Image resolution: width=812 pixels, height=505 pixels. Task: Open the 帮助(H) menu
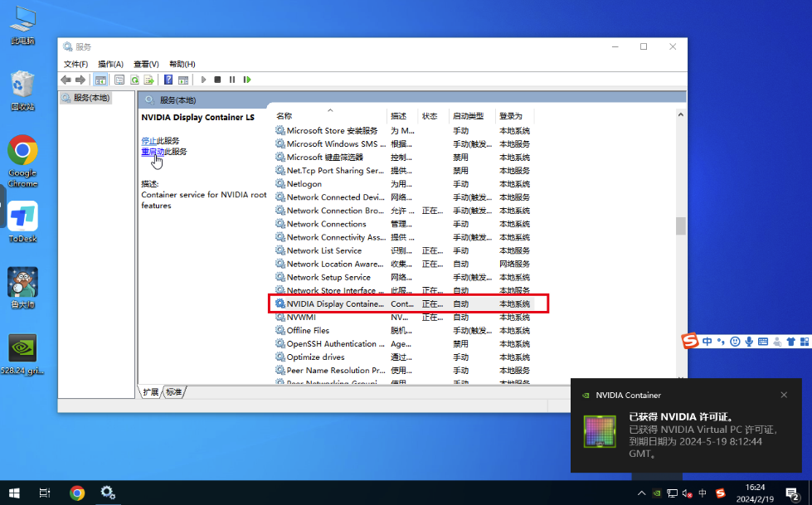[182, 64]
